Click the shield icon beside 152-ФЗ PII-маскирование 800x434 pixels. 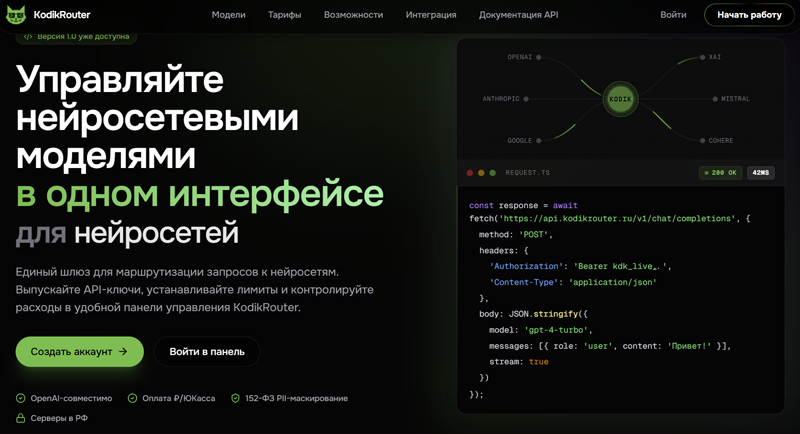pyautogui.click(x=235, y=398)
